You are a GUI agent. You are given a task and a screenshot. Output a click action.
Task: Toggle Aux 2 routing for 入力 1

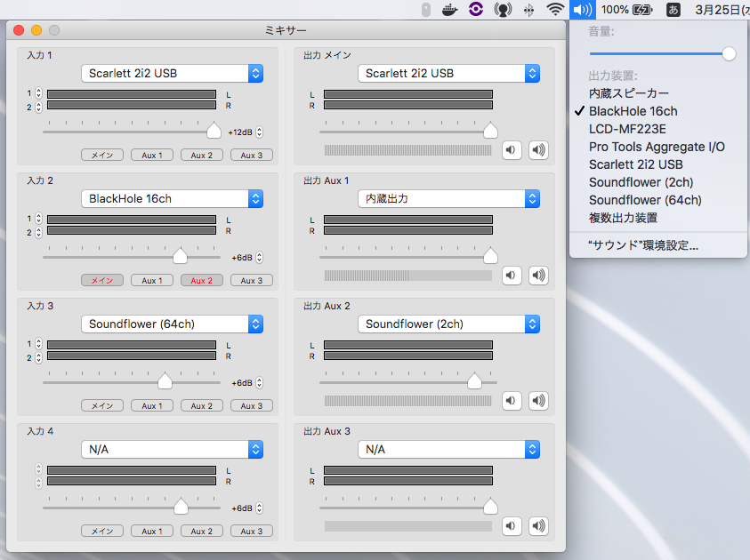(202, 156)
